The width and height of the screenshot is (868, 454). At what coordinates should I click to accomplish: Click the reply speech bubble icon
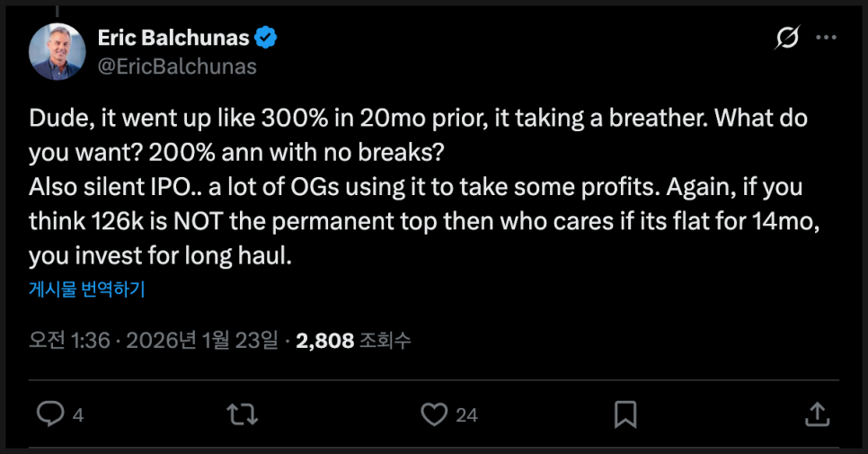pos(49,414)
